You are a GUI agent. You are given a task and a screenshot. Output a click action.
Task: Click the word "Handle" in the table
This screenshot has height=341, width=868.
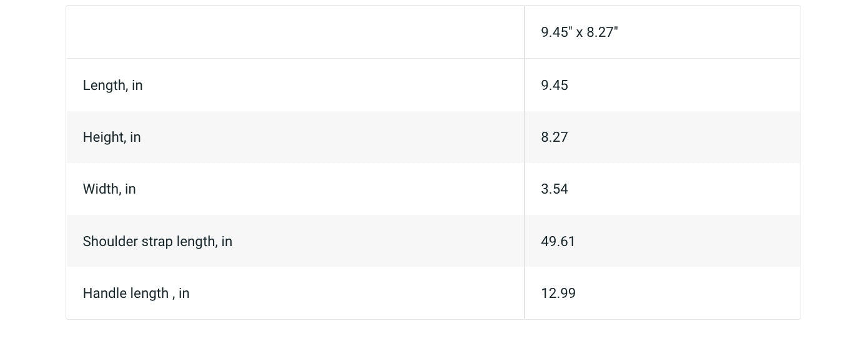(104, 294)
